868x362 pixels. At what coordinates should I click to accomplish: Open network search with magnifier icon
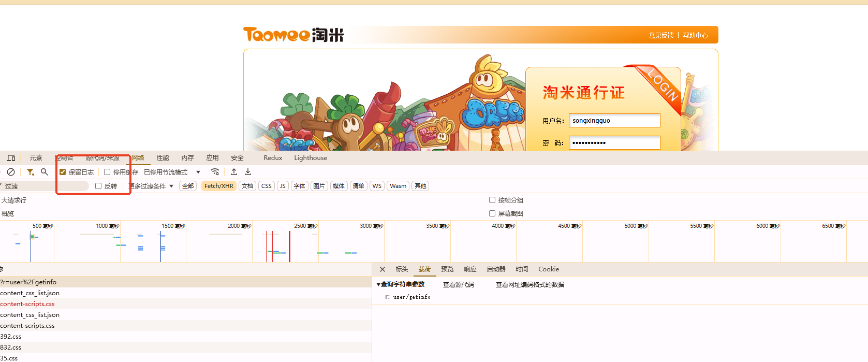[45, 172]
